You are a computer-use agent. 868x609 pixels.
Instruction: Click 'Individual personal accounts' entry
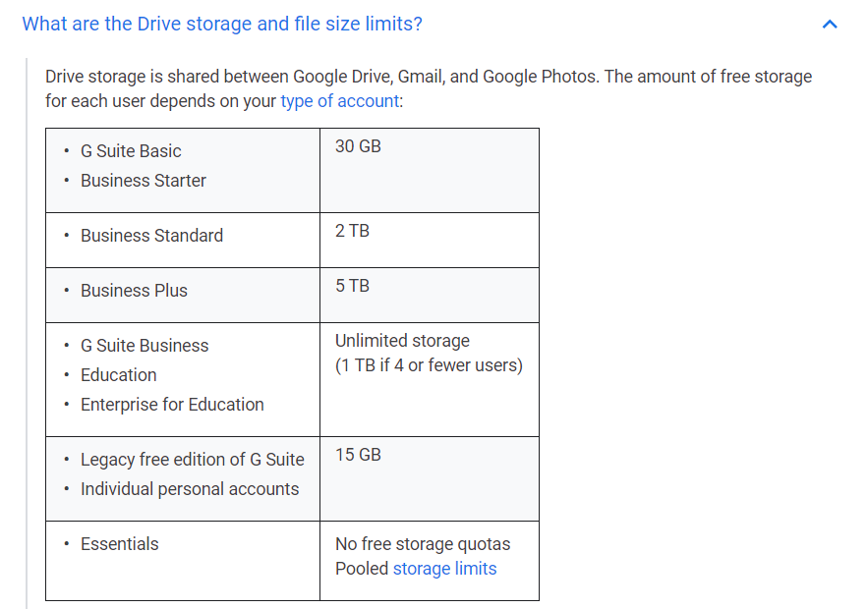pyautogui.click(x=190, y=489)
